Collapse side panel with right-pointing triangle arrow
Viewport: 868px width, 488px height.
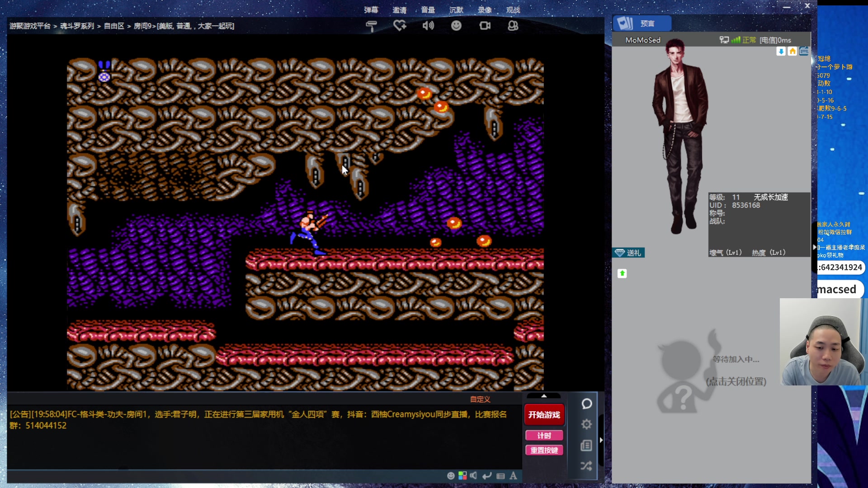click(601, 440)
